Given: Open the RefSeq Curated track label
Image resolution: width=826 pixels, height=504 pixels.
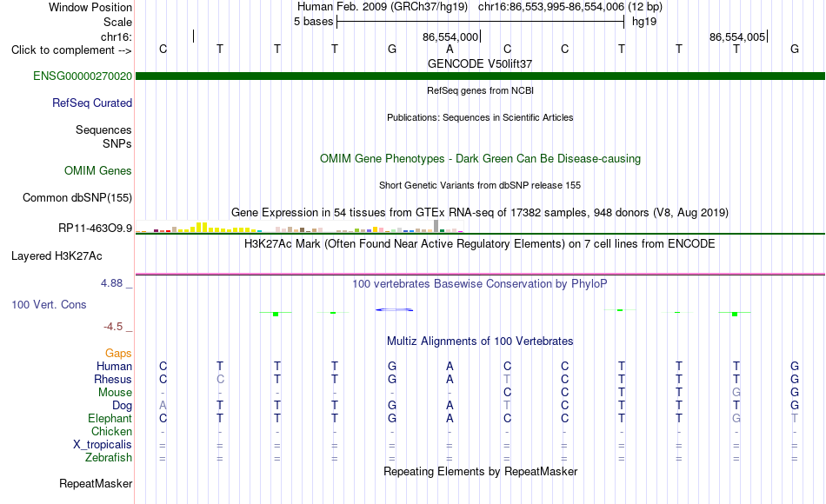Looking at the screenshot, I should pos(91,103).
